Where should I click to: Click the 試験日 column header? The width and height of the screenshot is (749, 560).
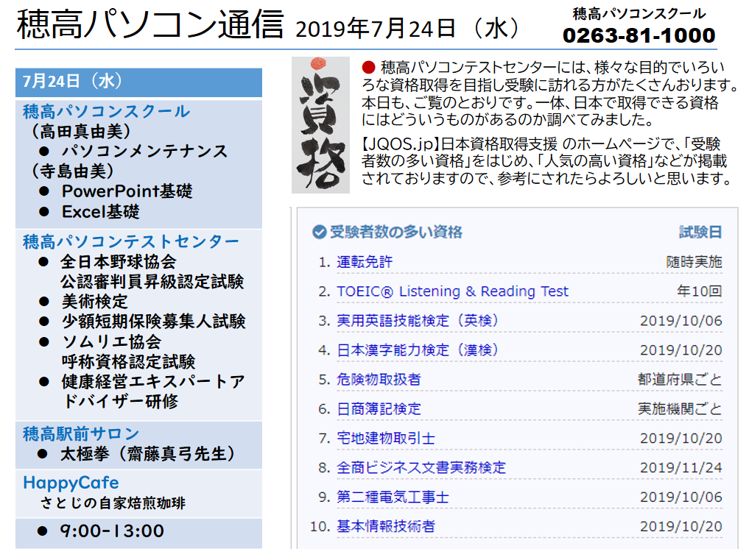coord(700,233)
